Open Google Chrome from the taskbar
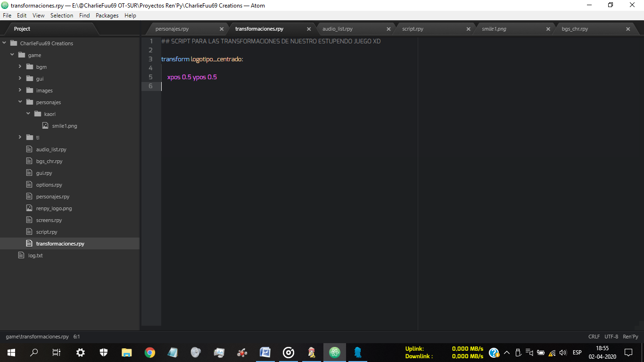This screenshot has height=362, width=644. click(150, 352)
